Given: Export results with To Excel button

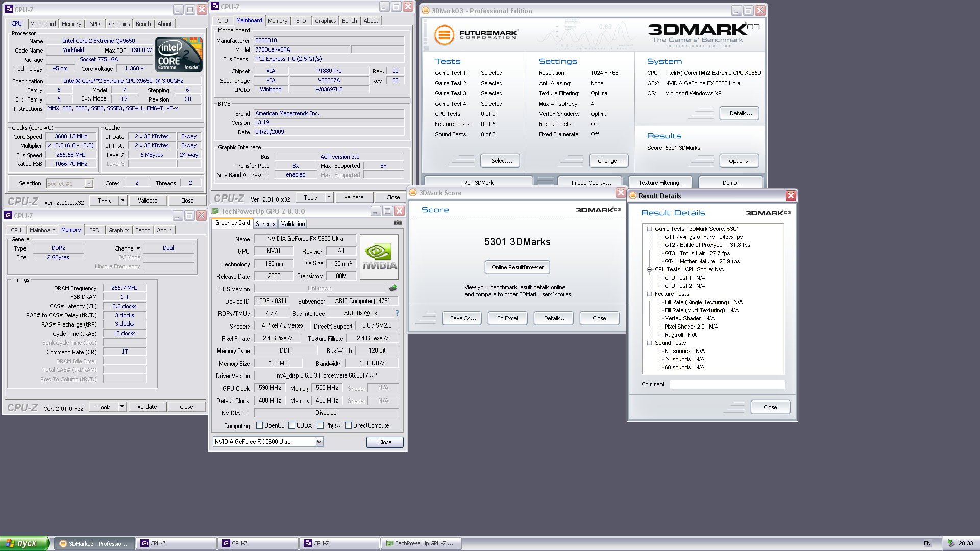Looking at the screenshot, I should (x=507, y=318).
